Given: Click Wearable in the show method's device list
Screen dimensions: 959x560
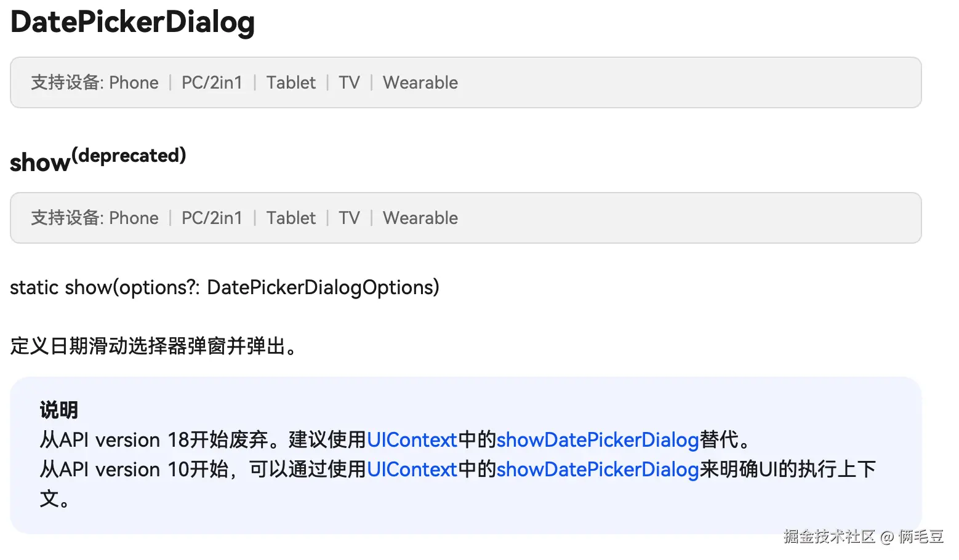Looking at the screenshot, I should (x=420, y=218).
